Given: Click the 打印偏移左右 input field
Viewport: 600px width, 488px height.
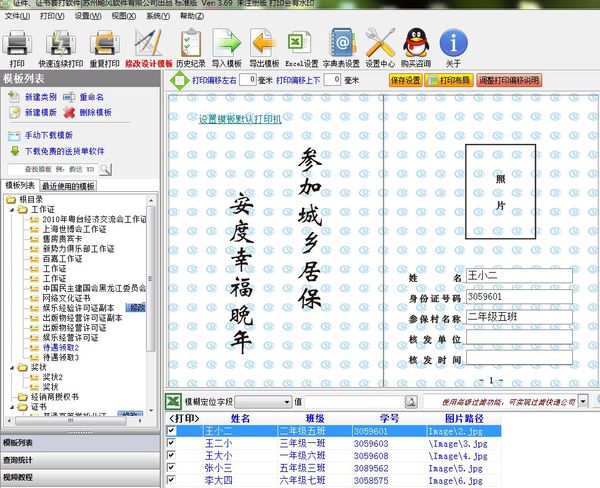Looking at the screenshot, I should (248, 80).
